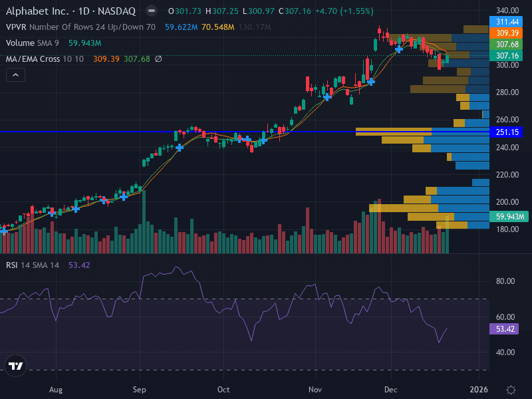Collapse the indicator legend with the chevron
The height and width of the screenshot is (399, 532).
pyautogui.click(x=15, y=75)
